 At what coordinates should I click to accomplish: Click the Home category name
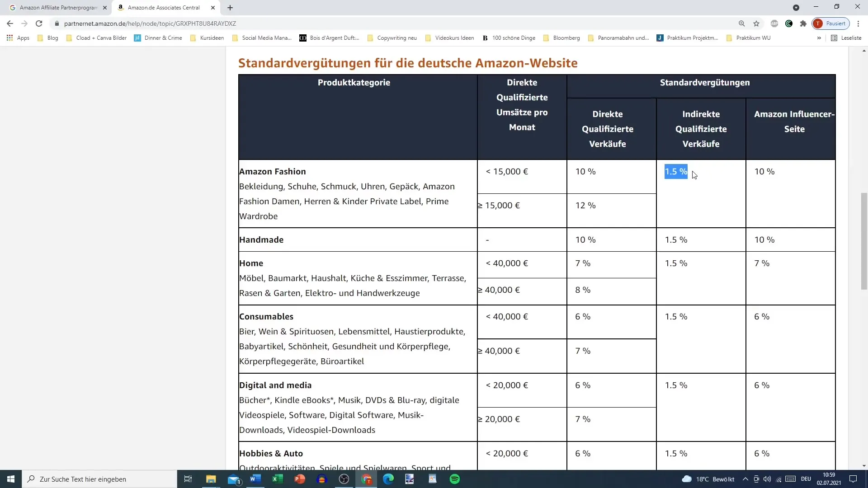click(x=251, y=263)
